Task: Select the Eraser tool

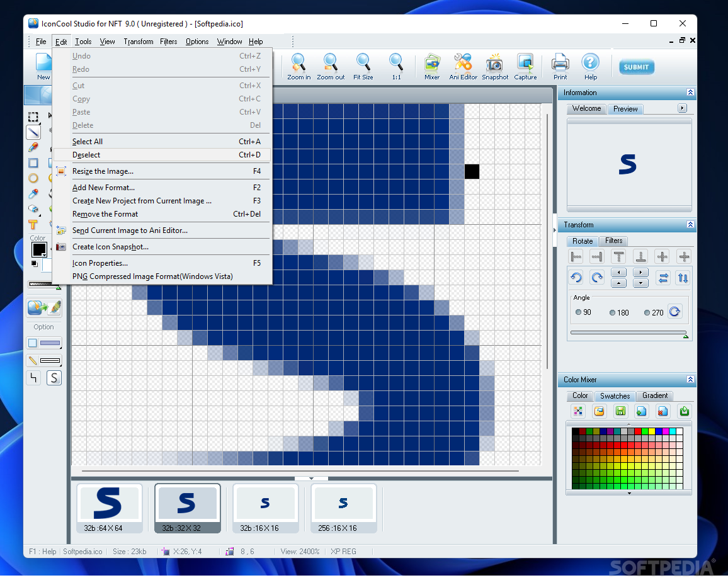Action: pyautogui.click(x=33, y=209)
